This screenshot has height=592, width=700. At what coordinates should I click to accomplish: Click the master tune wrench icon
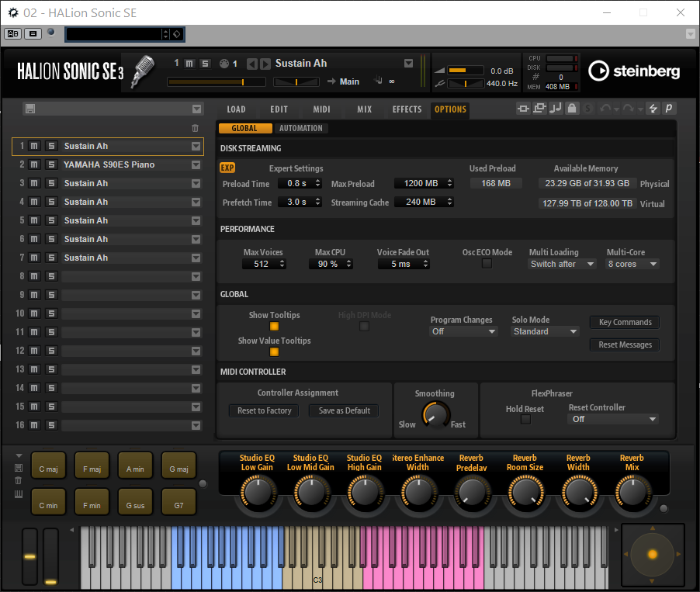point(440,84)
